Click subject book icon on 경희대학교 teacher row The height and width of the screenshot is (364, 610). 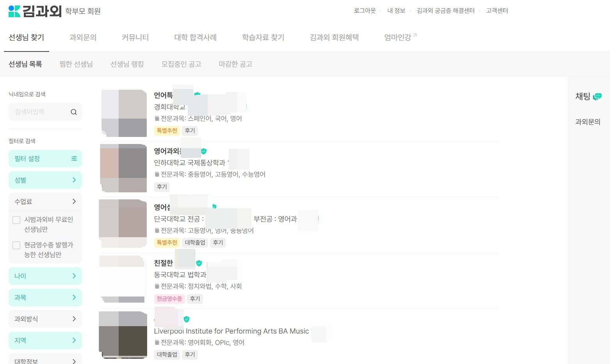click(157, 119)
